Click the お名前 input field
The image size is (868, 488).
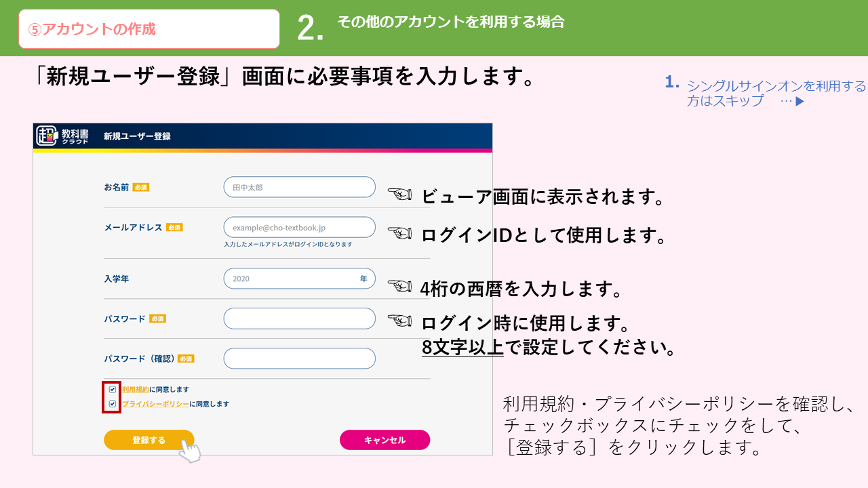(x=299, y=187)
